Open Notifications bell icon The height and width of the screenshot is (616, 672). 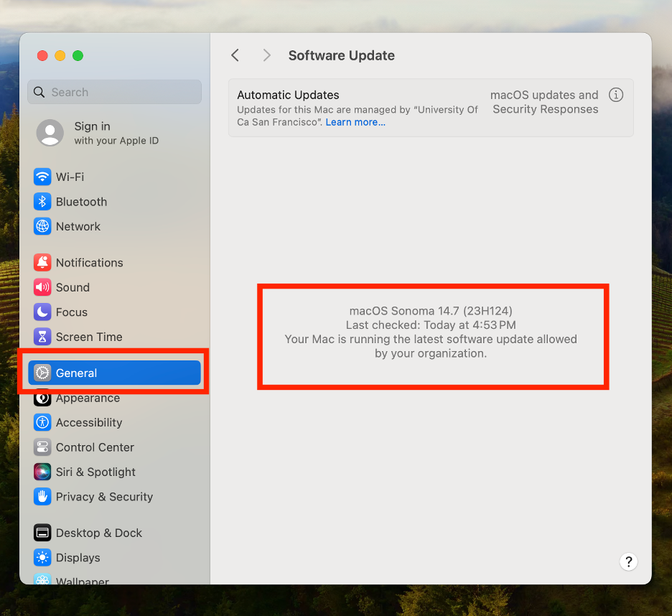click(x=42, y=263)
